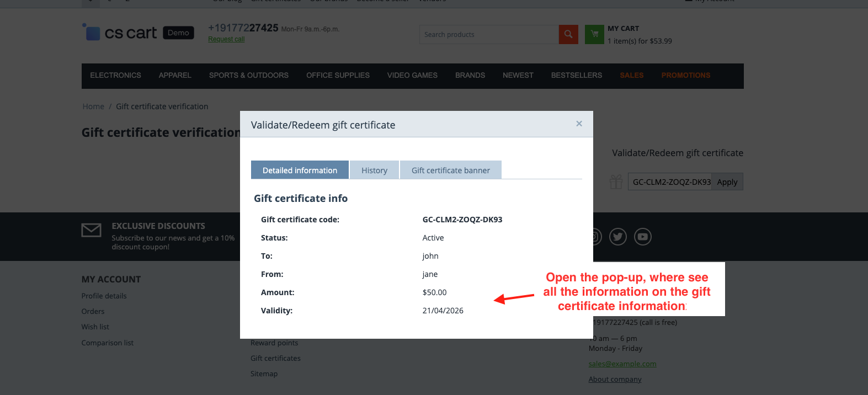This screenshot has width=868, height=395.
Task: Switch to the History tab
Action: (374, 170)
